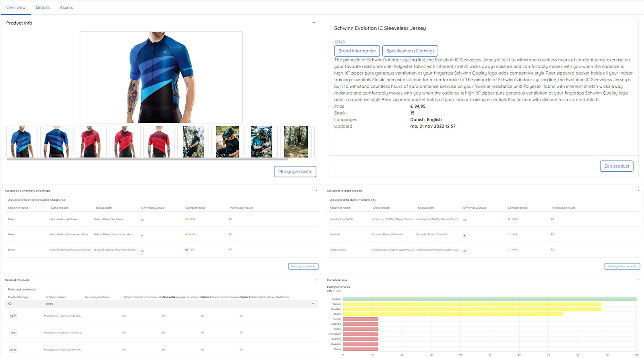Click the bike image icon for Mongoose Tyax Comp
The image size is (644, 358).
coord(13,316)
